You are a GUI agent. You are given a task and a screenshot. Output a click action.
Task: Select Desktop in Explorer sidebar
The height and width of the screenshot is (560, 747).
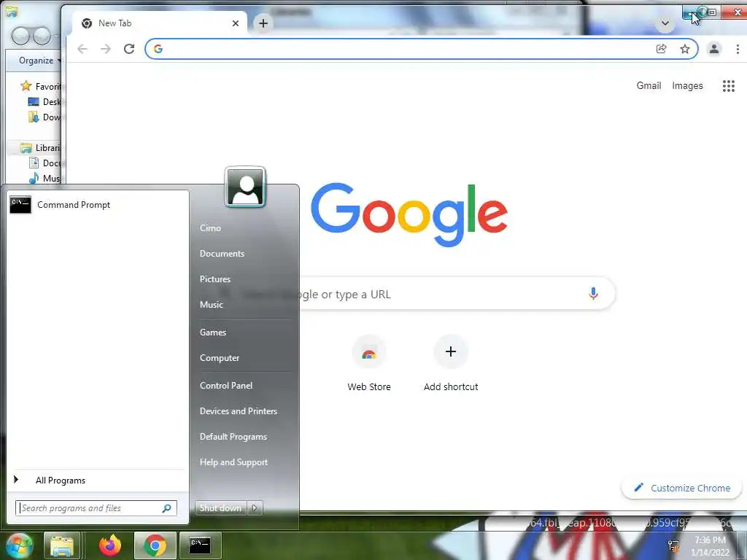point(45,102)
